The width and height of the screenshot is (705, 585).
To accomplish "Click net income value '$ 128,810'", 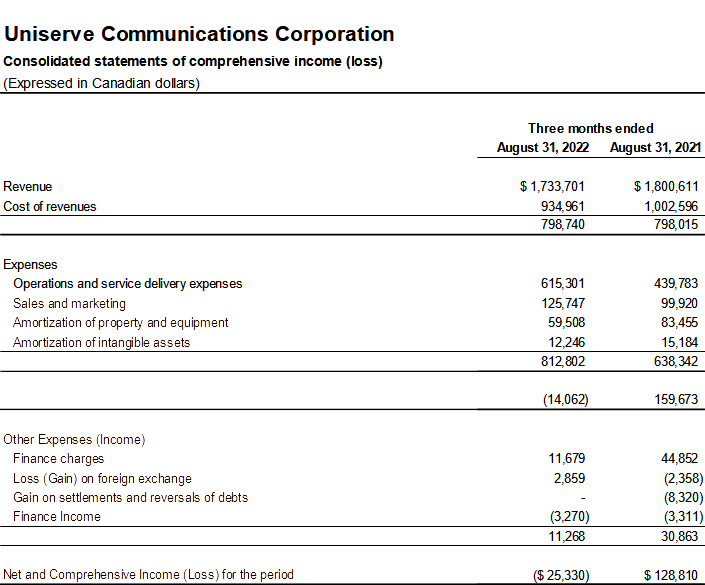I will pos(671,576).
